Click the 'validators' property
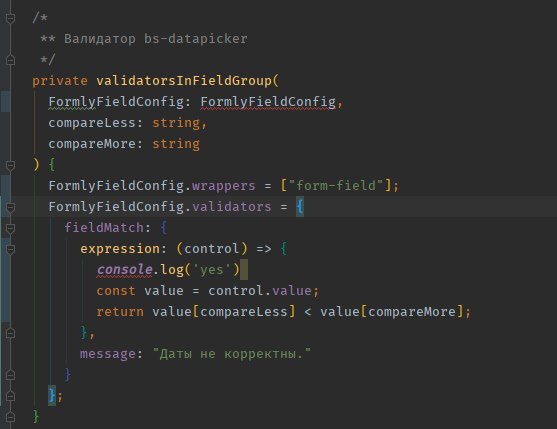 [232, 207]
